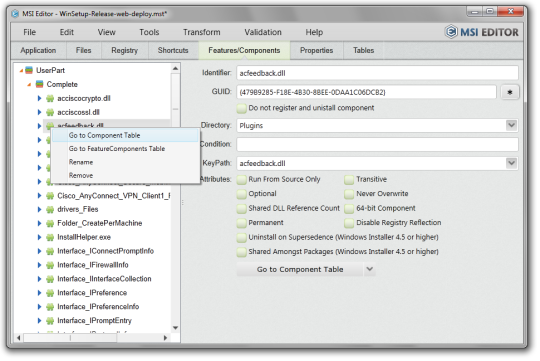The width and height of the screenshot is (540, 361).
Task: Toggle Shared Amongst Packages checkbox
Action: [242, 252]
